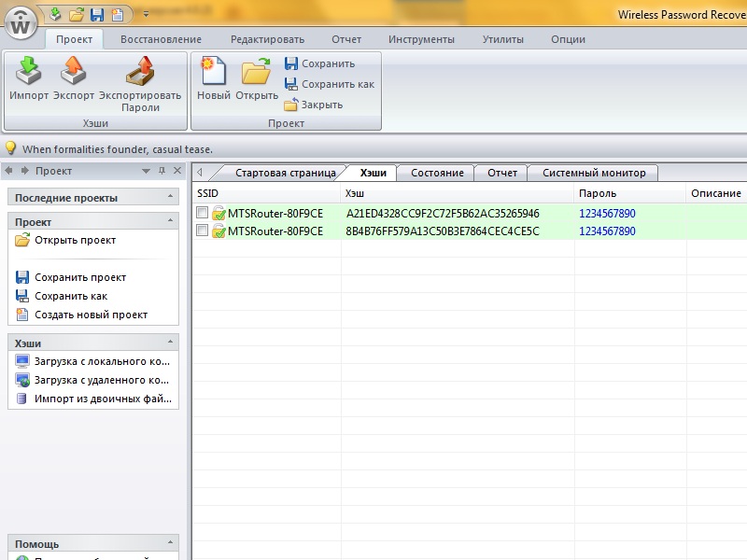Collapse the Хэши sidebar section
The width and height of the screenshot is (747, 560).
170,343
